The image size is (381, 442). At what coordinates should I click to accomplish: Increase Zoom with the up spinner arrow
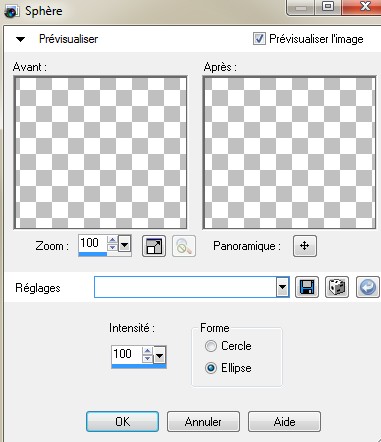pos(112,240)
